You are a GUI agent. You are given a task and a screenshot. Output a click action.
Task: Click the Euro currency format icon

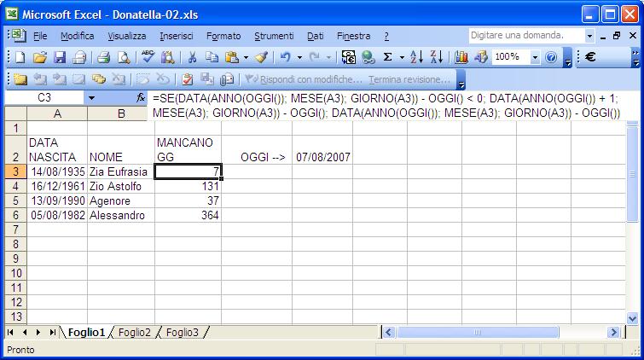click(589, 57)
